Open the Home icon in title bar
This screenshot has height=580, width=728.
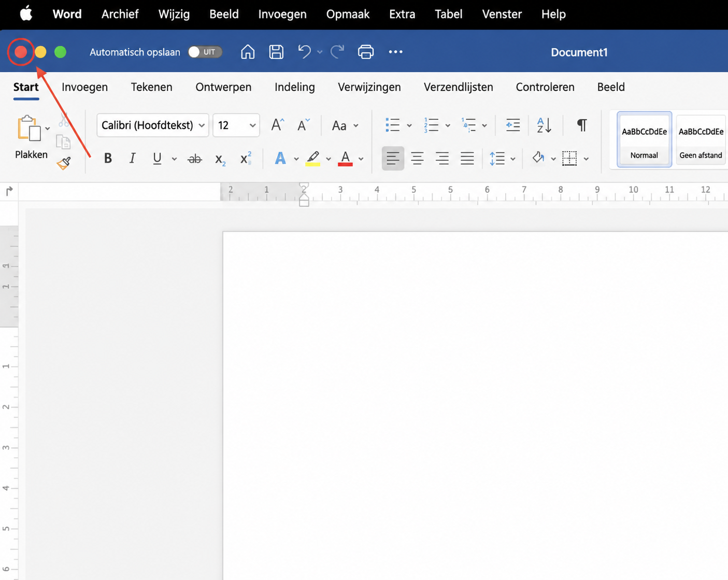pyautogui.click(x=248, y=52)
